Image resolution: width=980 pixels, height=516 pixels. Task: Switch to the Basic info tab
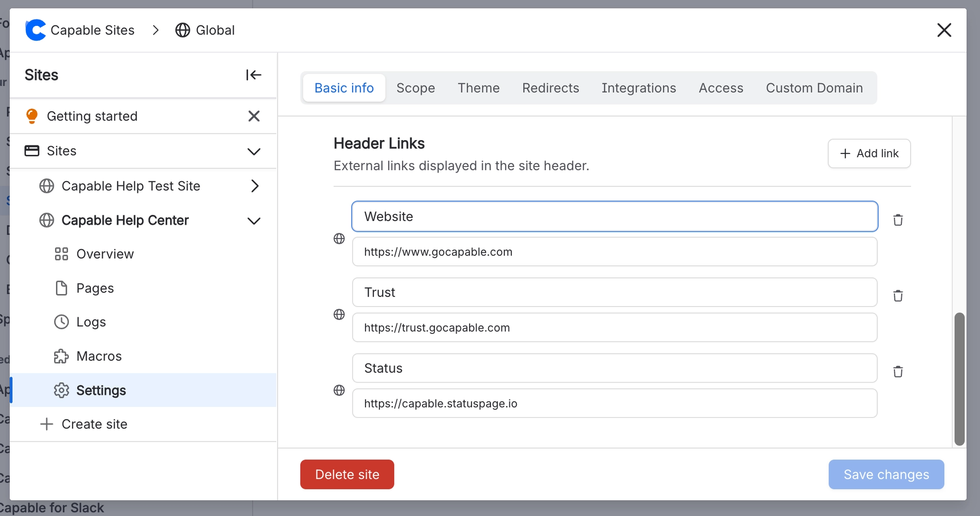coord(344,88)
